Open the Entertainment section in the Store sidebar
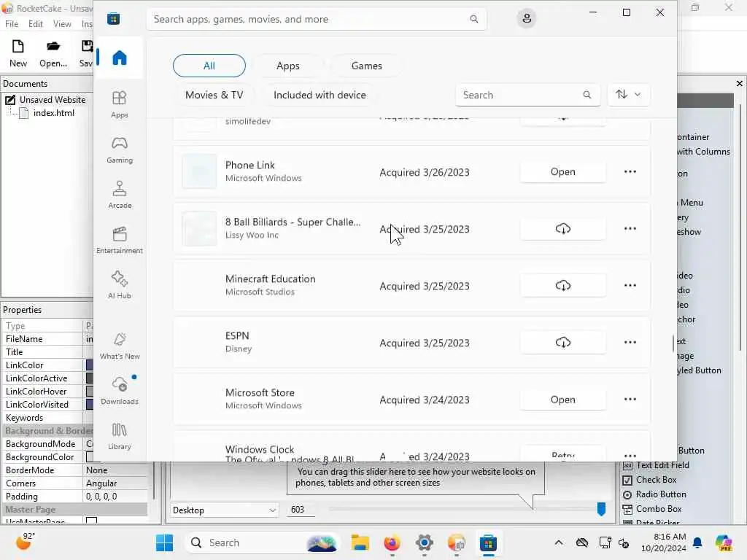 click(x=120, y=239)
